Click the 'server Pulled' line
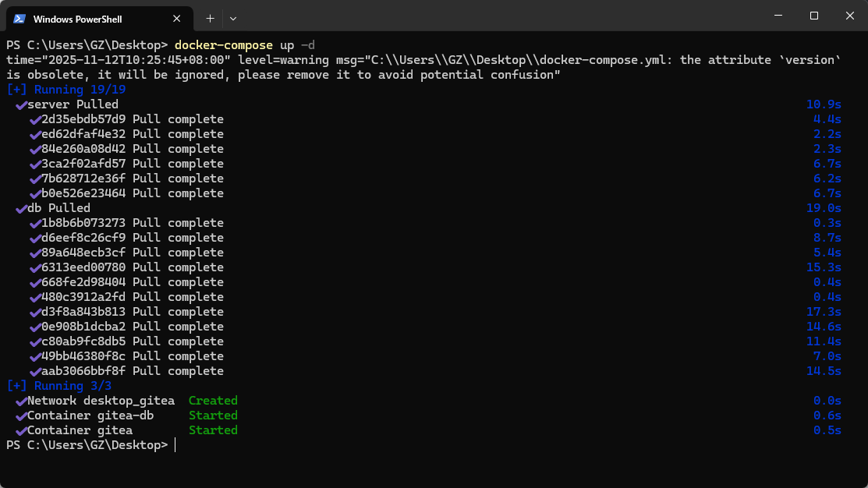Screen dimensions: 868x488 (x=73, y=104)
